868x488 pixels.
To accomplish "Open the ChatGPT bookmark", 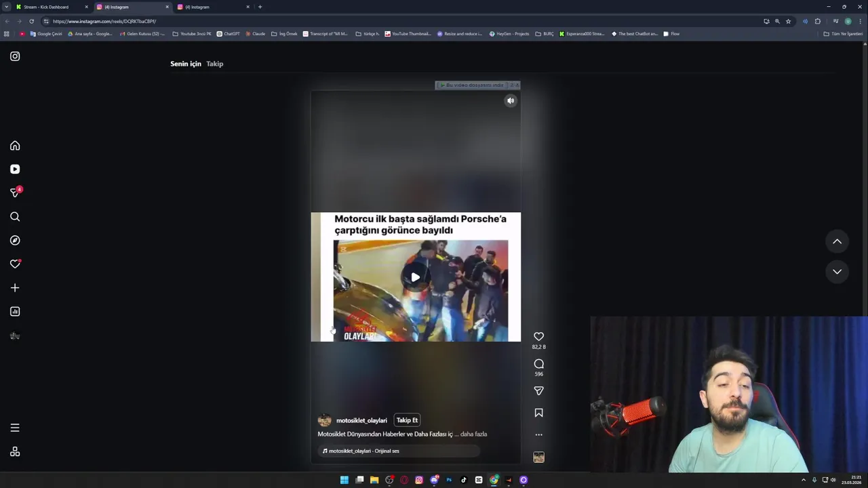I will (x=229, y=34).
